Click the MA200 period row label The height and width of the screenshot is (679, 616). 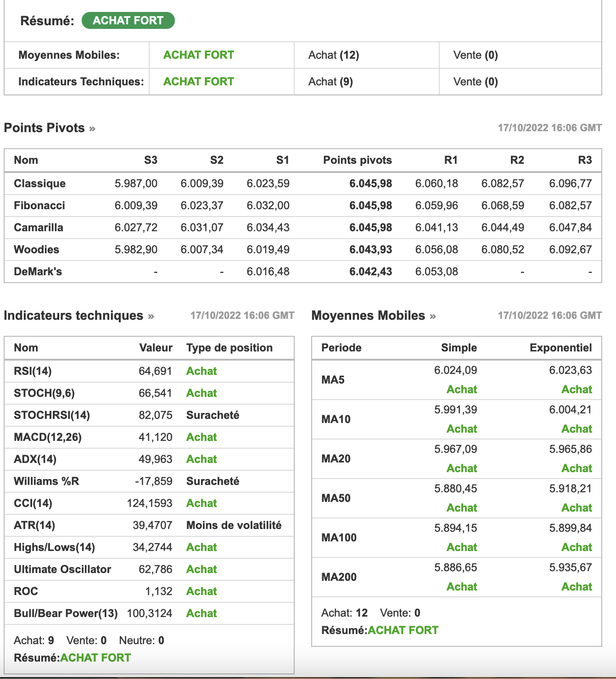click(339, 577)
